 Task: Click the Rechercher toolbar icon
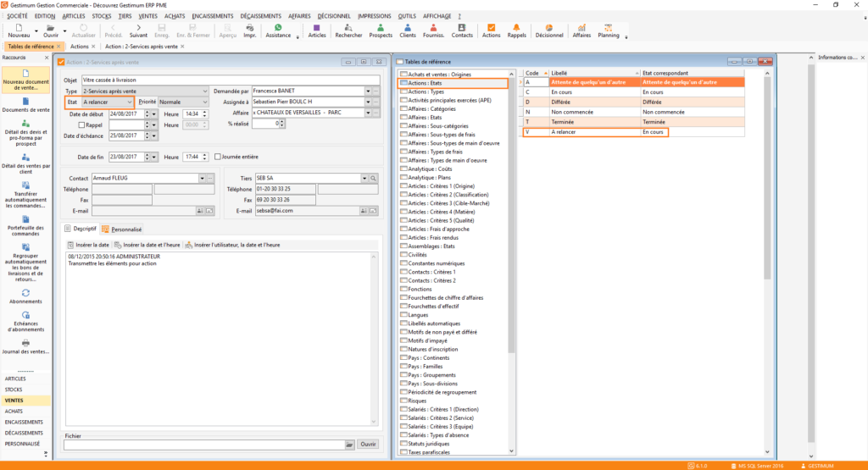point(348,28)
